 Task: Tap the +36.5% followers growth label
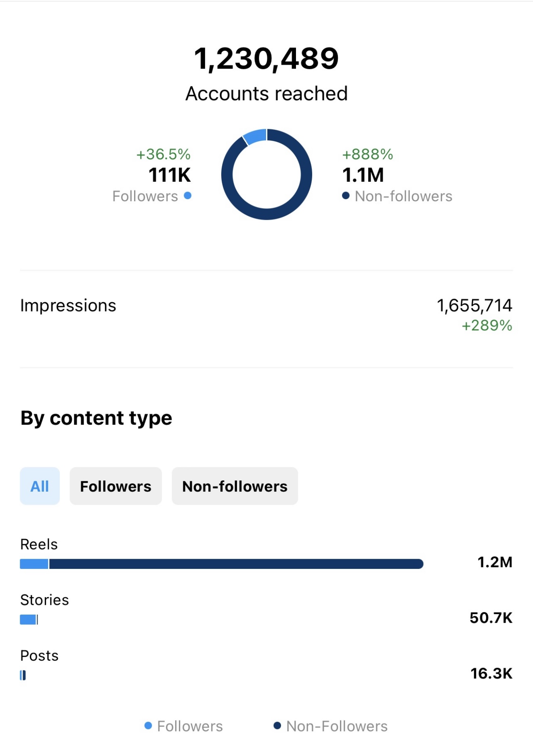[x=164, y=154]
